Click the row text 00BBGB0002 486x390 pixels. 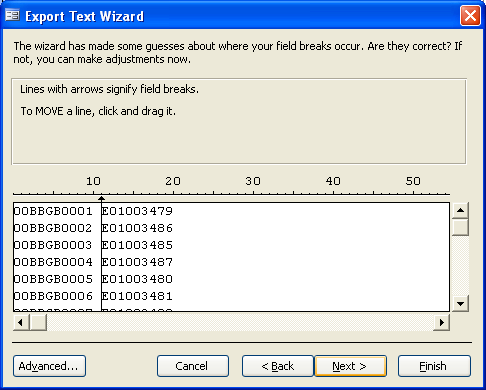[x=53, y=228]
